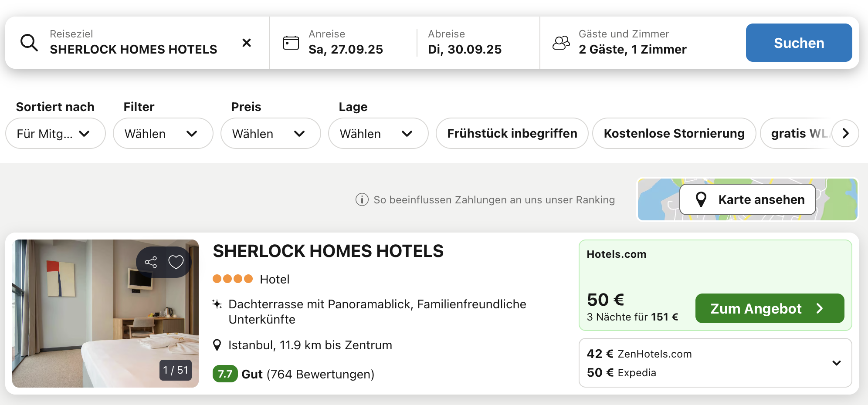Click the location pin beside Istanbul
Screen dimensions: 868x405
click(x=217, y=345)
